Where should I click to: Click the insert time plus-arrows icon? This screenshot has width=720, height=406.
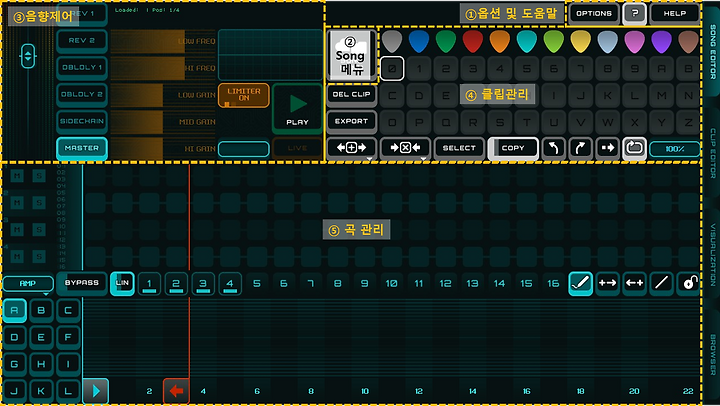point(351,148)
